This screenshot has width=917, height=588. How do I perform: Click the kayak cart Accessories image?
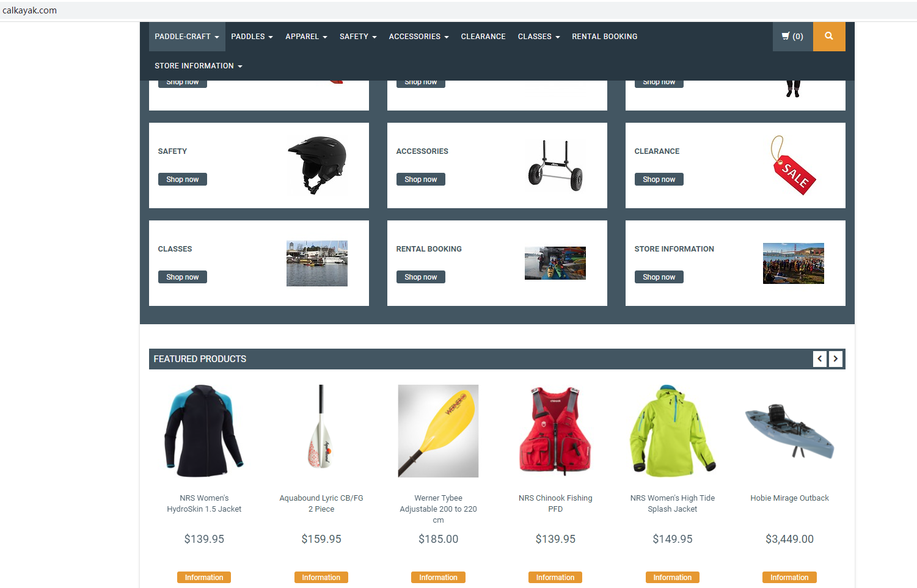point(555,165)
